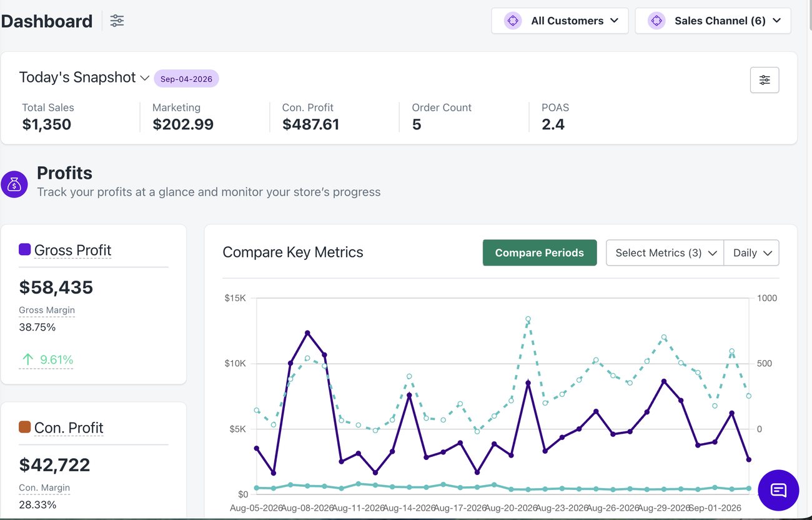This screenshot has height=520, width=812.
Task: Click the Marketing $202.99 value
Action: [x=183, y=124]
